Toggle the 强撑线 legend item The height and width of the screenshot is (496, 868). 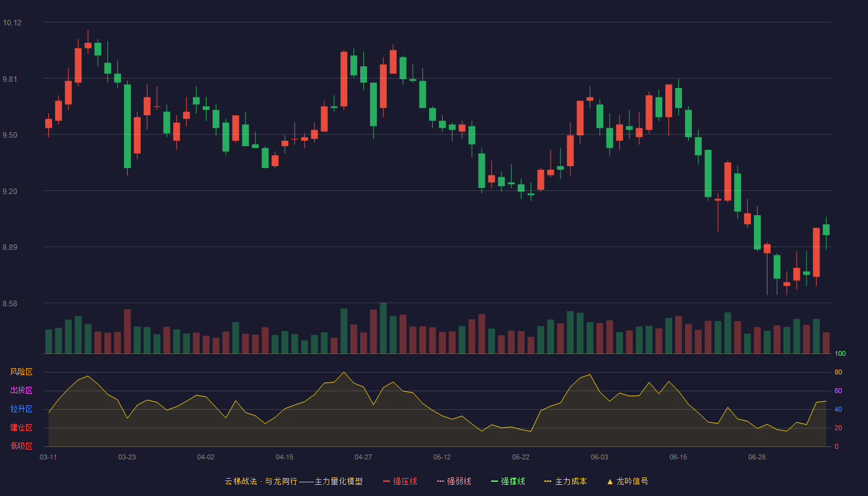click(508, 481)
